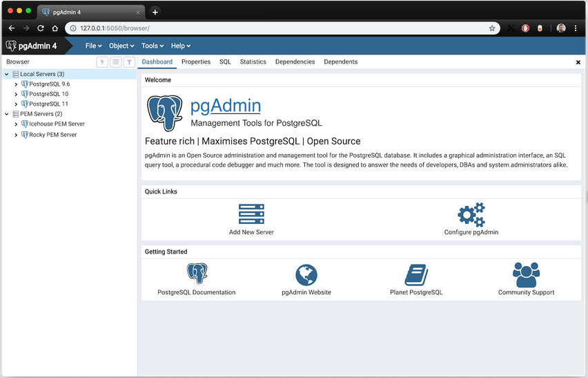Select PostgreSQL 11 tree row label
This screenshot has width=588, height=378.
49,104
